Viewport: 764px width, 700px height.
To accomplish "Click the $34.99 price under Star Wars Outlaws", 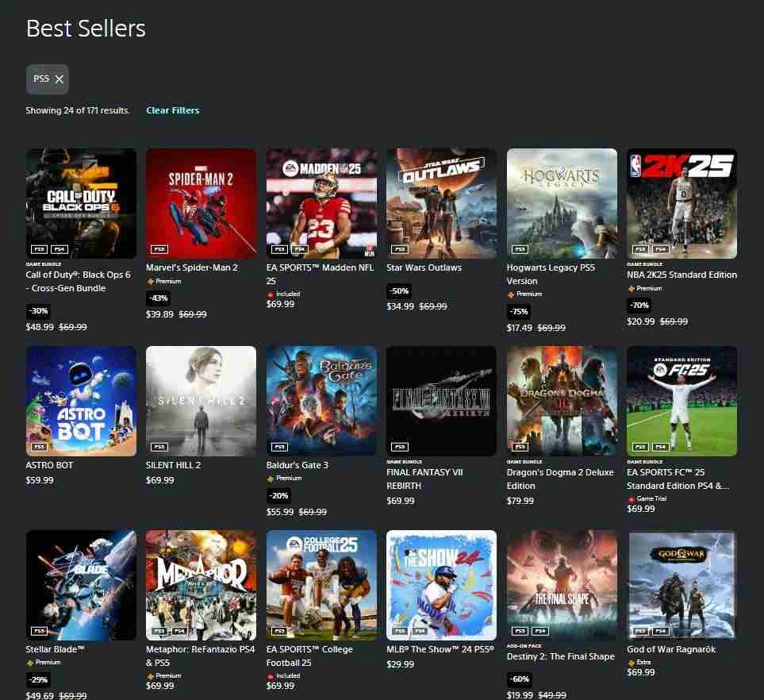I will pyautogui.click(x=400, y=306).
